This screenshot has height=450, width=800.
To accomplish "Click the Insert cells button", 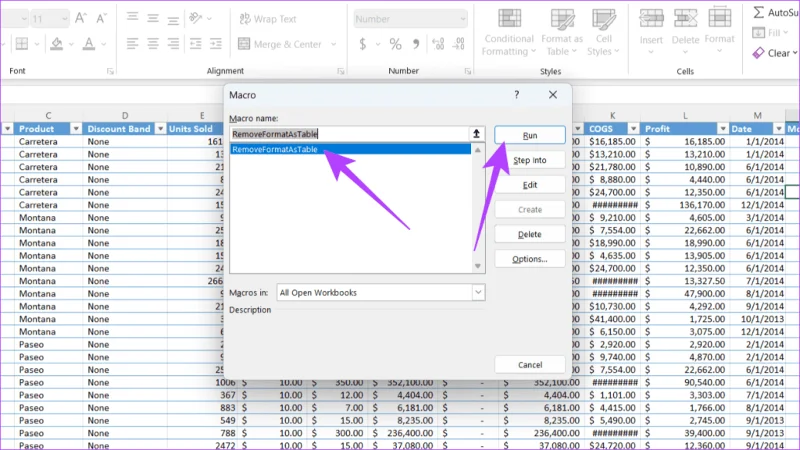I will click(651, 32).
